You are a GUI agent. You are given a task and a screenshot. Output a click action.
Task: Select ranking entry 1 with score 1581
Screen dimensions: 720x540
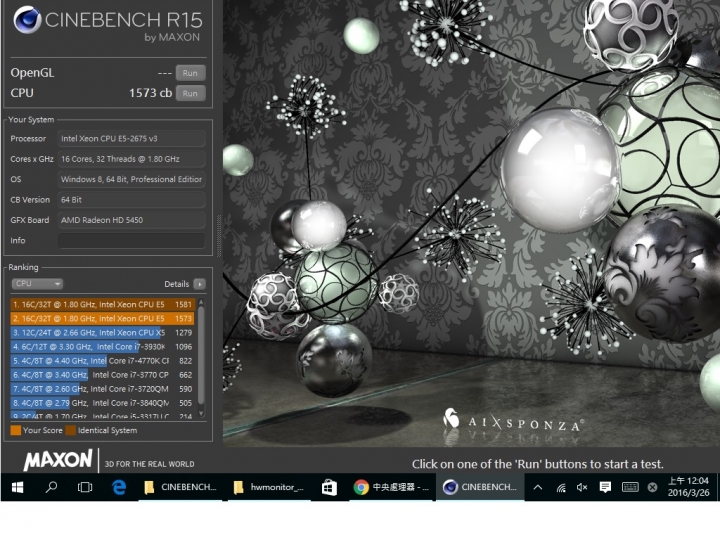103,304
